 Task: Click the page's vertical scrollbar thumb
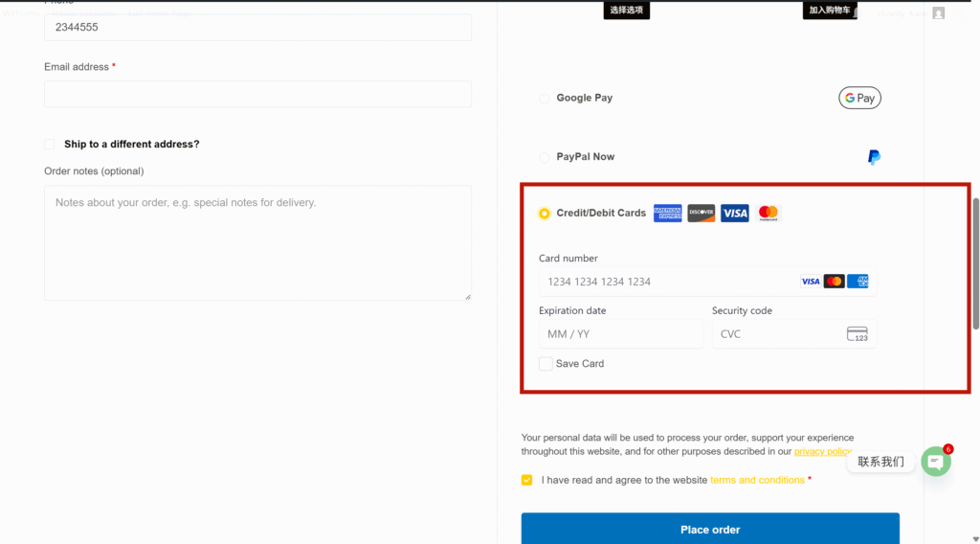[x=975, y=263]
